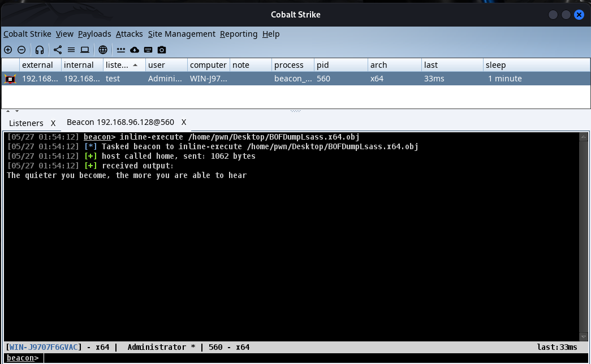Open the Payloads menu

coord(94,34)
